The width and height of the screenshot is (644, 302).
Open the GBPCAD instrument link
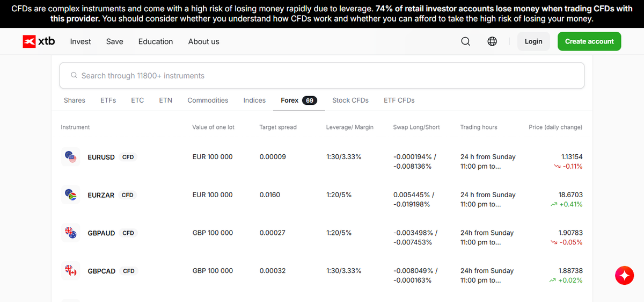(x=101, y=271)
